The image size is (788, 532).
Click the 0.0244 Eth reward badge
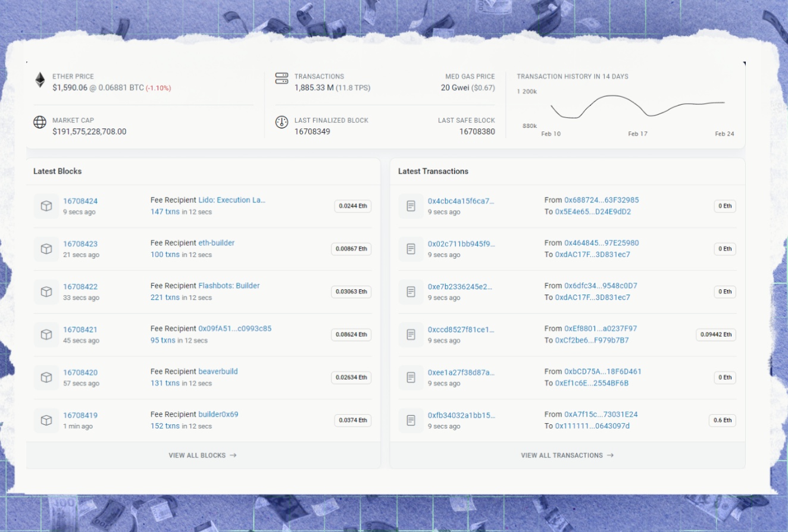click(x=353, y=206)
